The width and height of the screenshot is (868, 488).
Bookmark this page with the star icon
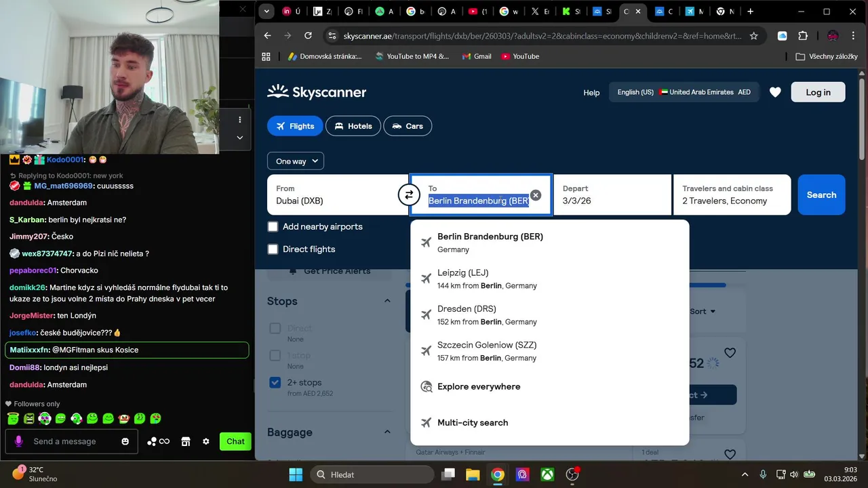753,36
